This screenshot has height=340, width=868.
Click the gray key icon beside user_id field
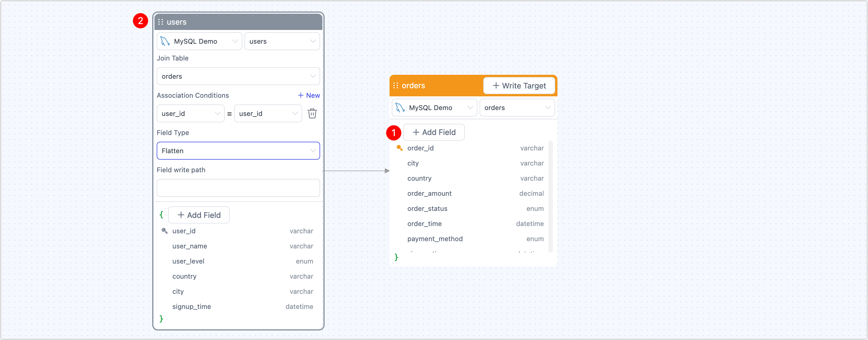[165, 231]
